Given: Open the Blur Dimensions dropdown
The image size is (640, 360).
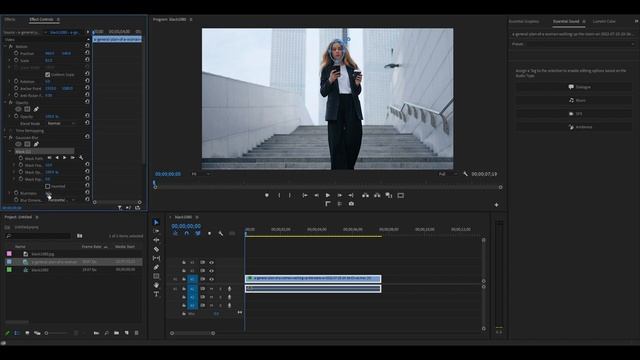Looking at the screenshot, I should pyautogui.click(x=61, y=200).
